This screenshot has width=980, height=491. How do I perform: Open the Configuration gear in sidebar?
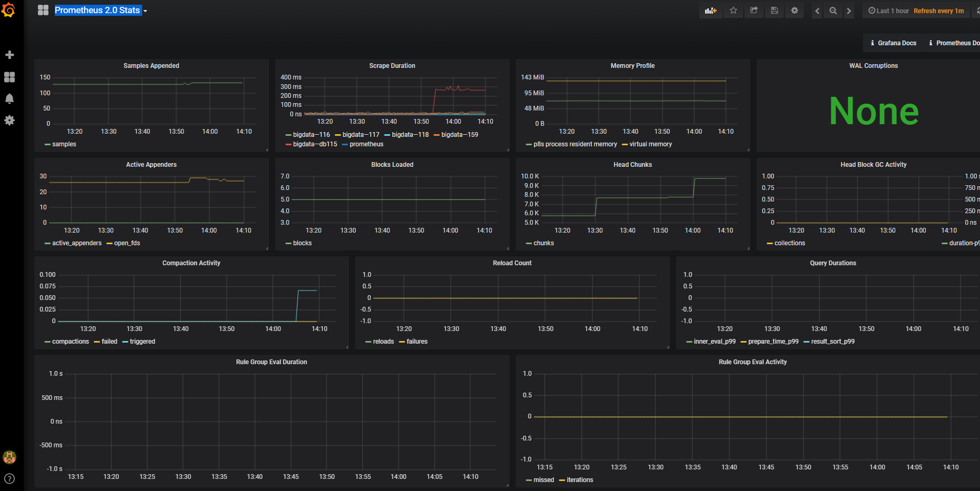coord(9,120)
